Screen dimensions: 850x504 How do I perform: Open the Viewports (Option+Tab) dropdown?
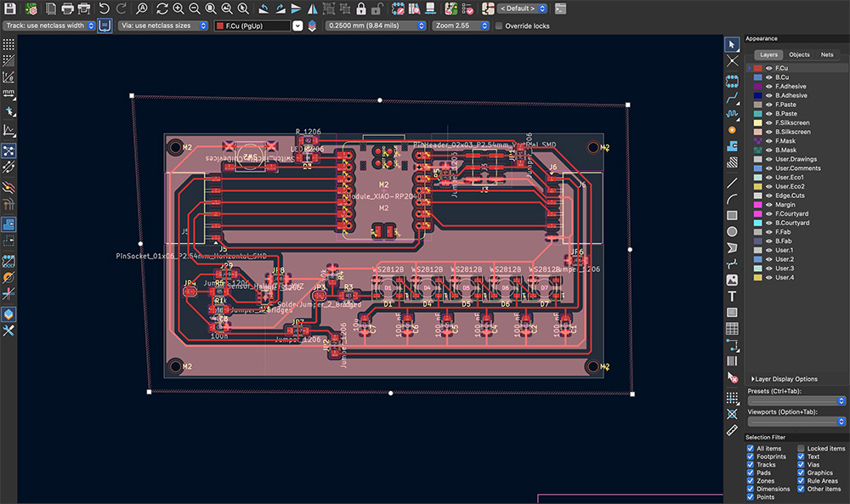click(x=796, y=421)
